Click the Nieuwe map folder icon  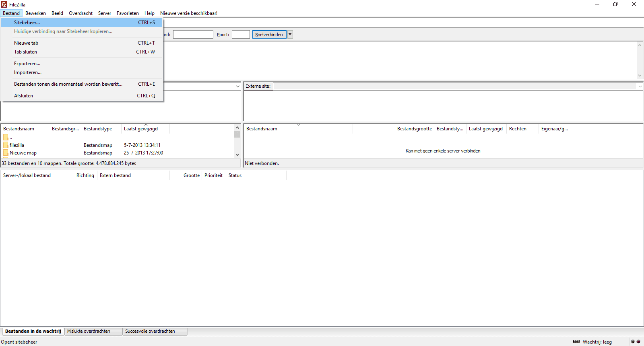6,153
